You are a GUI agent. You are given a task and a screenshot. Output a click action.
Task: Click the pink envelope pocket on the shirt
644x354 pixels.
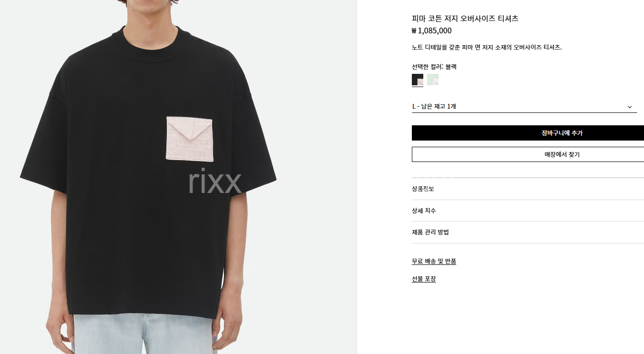189,139
